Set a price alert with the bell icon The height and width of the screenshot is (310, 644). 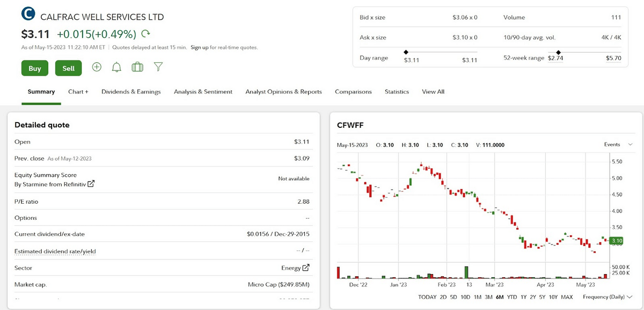pyautogui.click(x=116, y=67)
